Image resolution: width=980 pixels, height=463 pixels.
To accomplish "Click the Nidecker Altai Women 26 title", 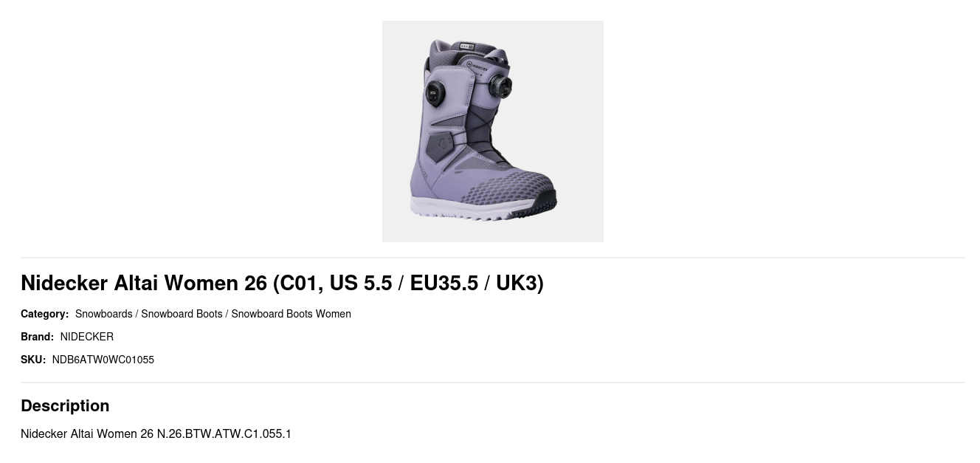I will point(282,283).
